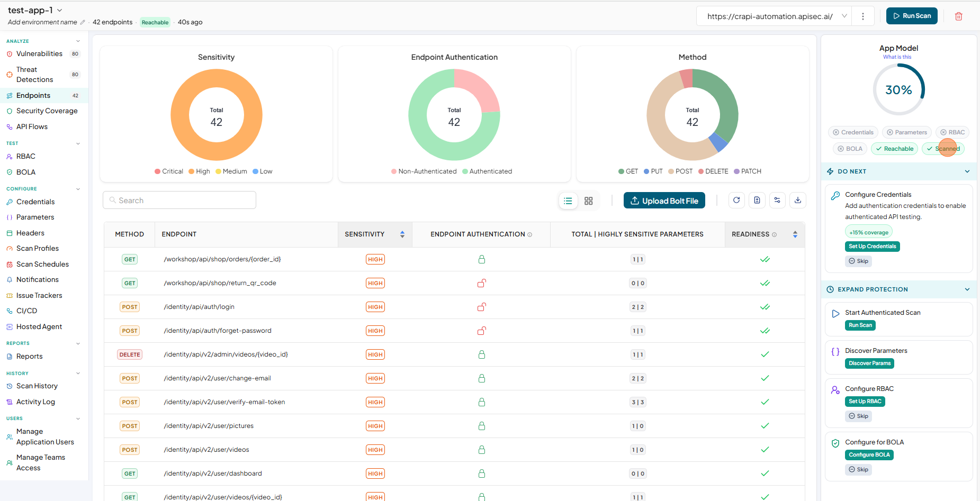Collapse the CONFIGURE sidebar section
The width and height of the screenshot is (980, 501).
[78, 189]
